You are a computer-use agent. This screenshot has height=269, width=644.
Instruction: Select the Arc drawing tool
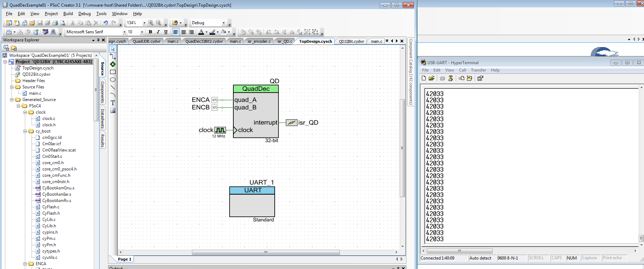click(x=113, y=95)
